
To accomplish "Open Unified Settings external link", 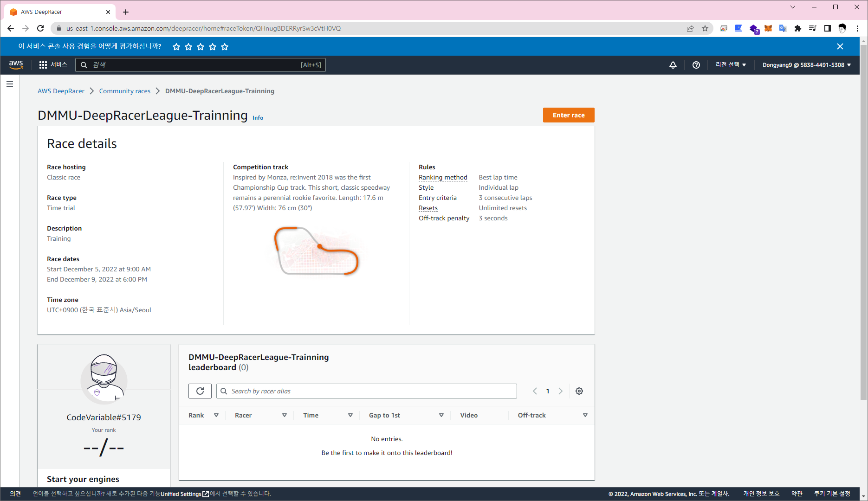I will click(185, 494).
